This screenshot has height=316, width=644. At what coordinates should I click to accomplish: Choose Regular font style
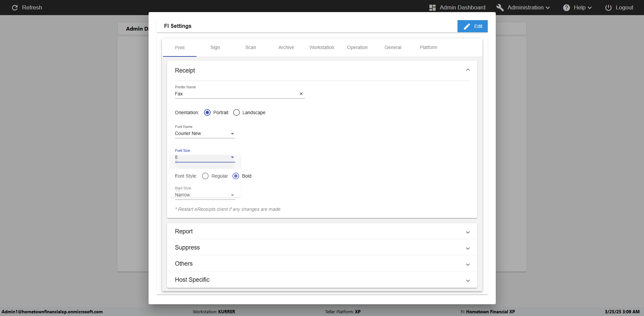(x=205, y=176)
